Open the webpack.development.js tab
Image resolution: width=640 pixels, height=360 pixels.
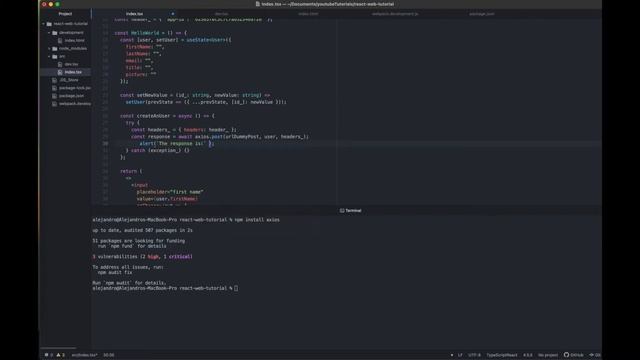click(395, 14)
